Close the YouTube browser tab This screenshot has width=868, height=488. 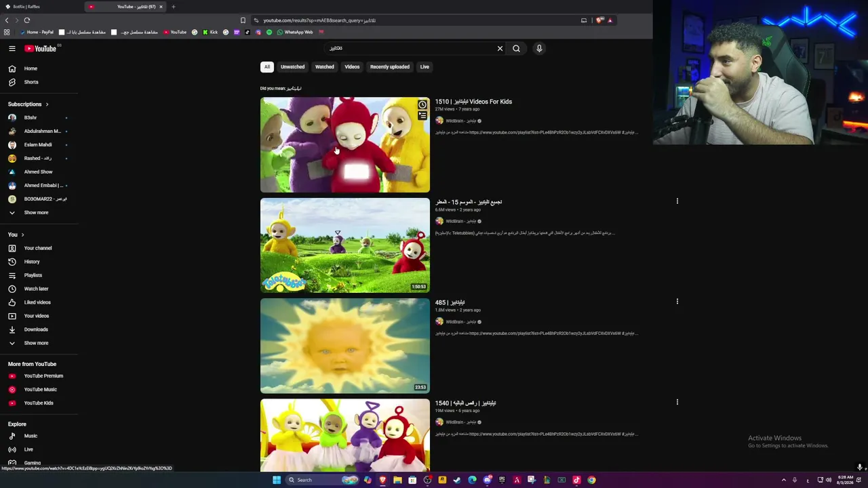[161, 7]
